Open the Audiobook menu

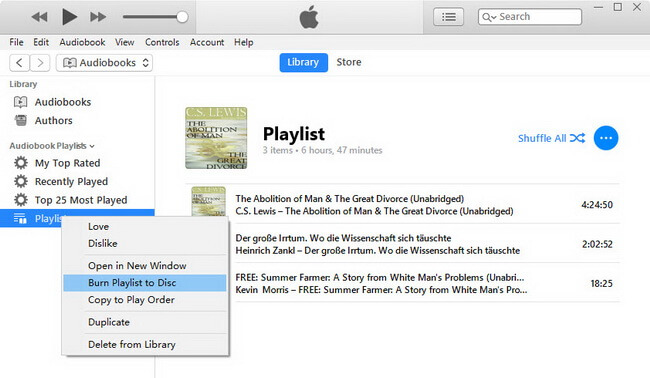(x=82, y=42)
